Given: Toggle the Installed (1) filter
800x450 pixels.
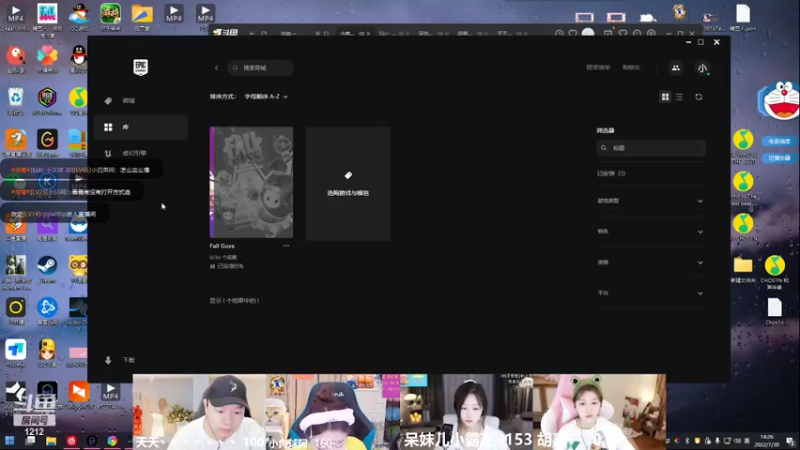Looking at the screenshot, I should [611, 173].
